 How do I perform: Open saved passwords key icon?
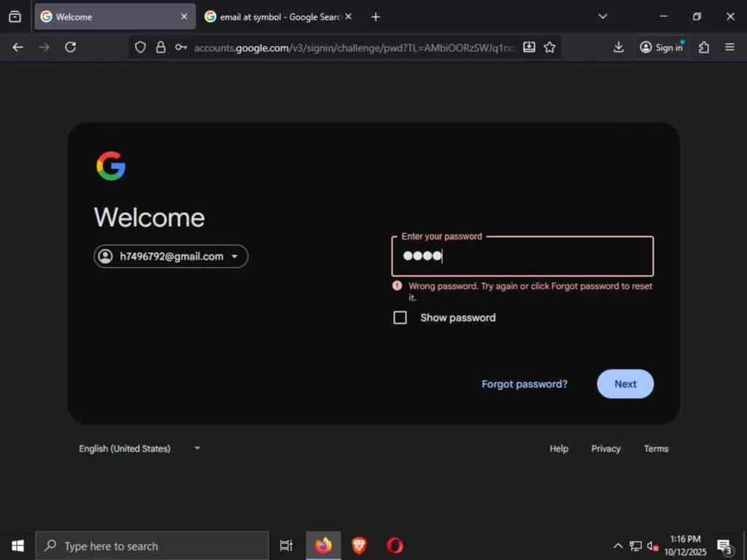181,47
